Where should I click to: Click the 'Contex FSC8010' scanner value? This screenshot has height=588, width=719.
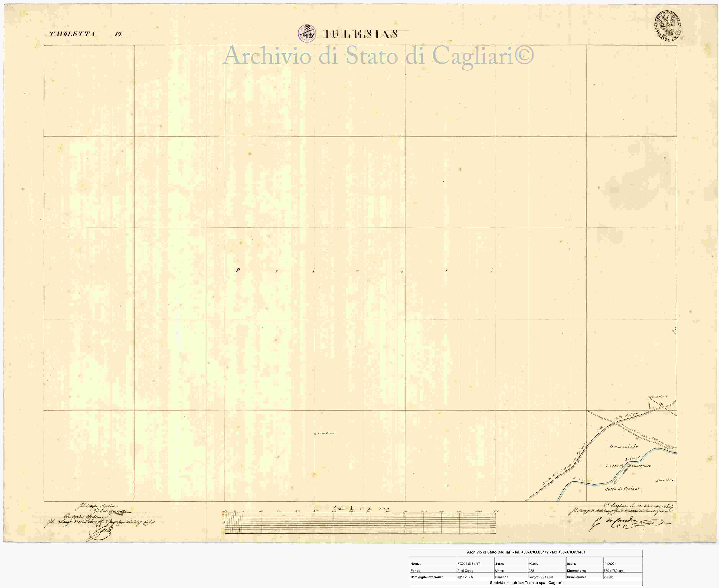(541, 577)
